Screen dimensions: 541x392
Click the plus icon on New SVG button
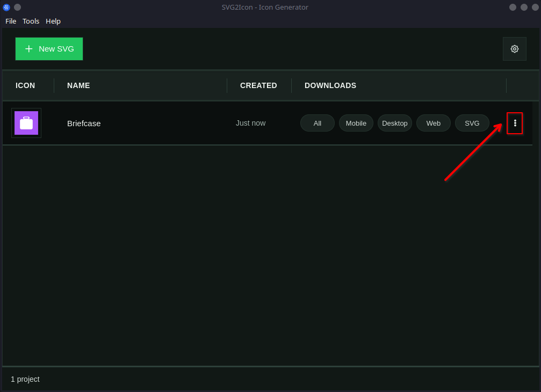tap(29, 48)
